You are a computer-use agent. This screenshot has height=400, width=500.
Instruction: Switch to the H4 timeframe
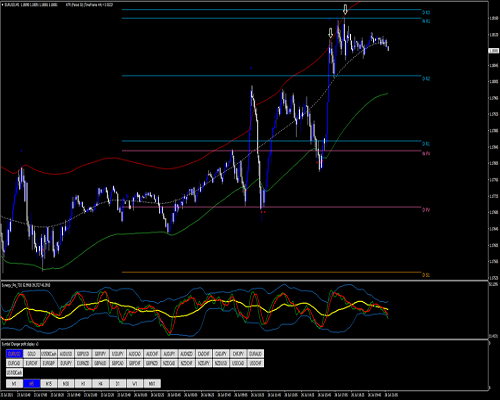point(101,384)
